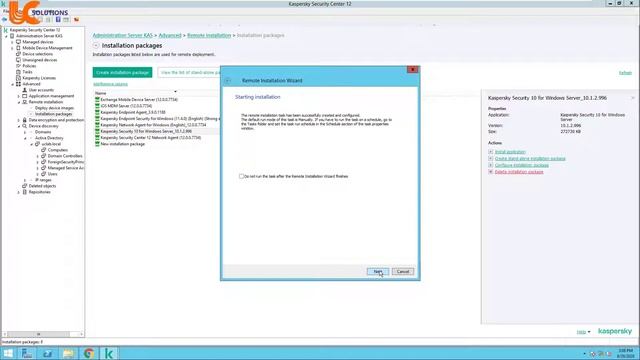Select Kaspersky Licenses tree node
Screen dimensions: 640x360
(x=39, y=78)
